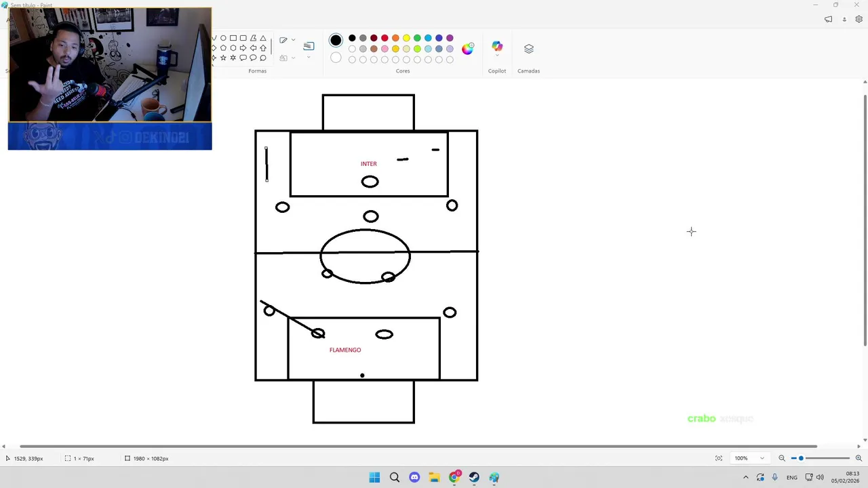This screenshot has width=868, height=488.
Task: Pick the yellow palette color
Action: [x=406, y=38]
